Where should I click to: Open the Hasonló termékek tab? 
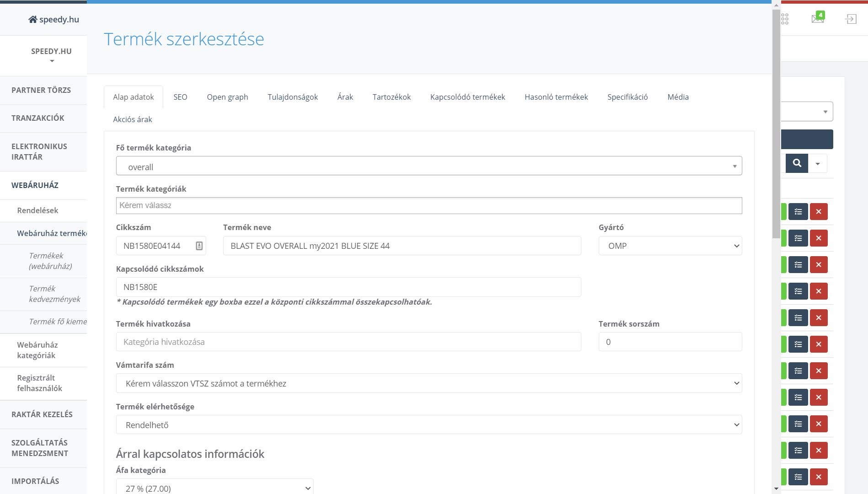[556, 97]
